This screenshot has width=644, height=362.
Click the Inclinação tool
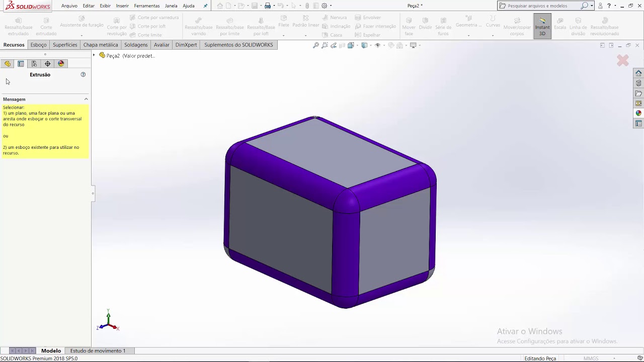pos(336,26)
